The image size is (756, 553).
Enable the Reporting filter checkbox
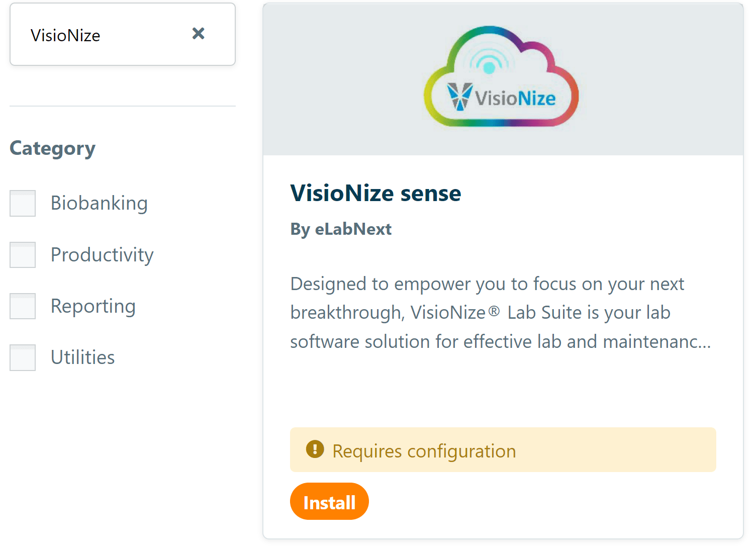click(22, 306)
